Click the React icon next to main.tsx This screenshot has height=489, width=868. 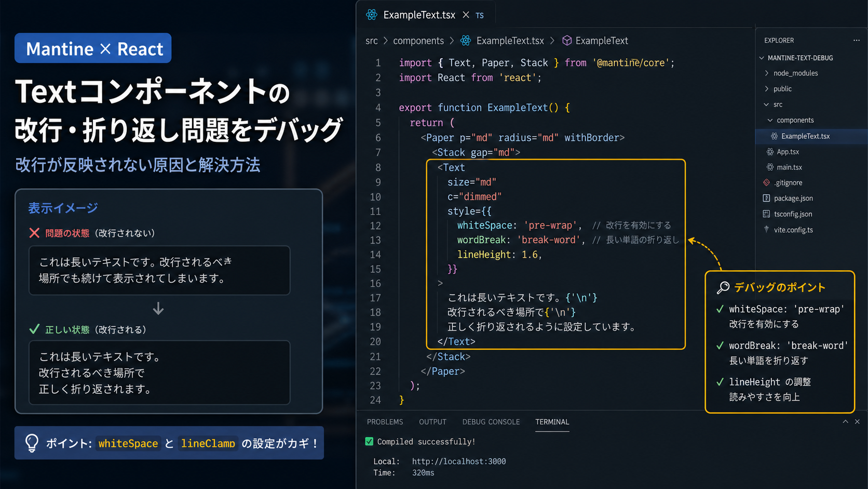click(770, 167)
